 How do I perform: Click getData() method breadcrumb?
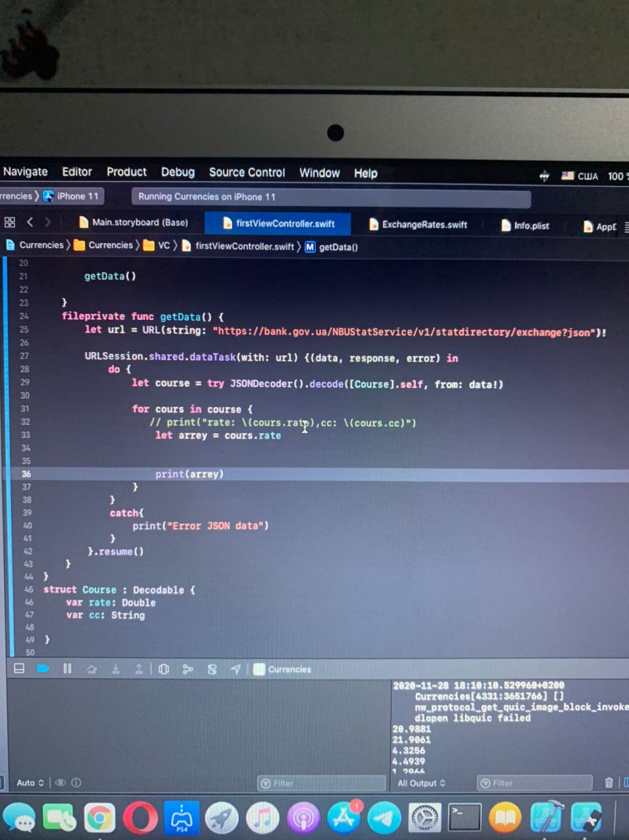[332, 247]
